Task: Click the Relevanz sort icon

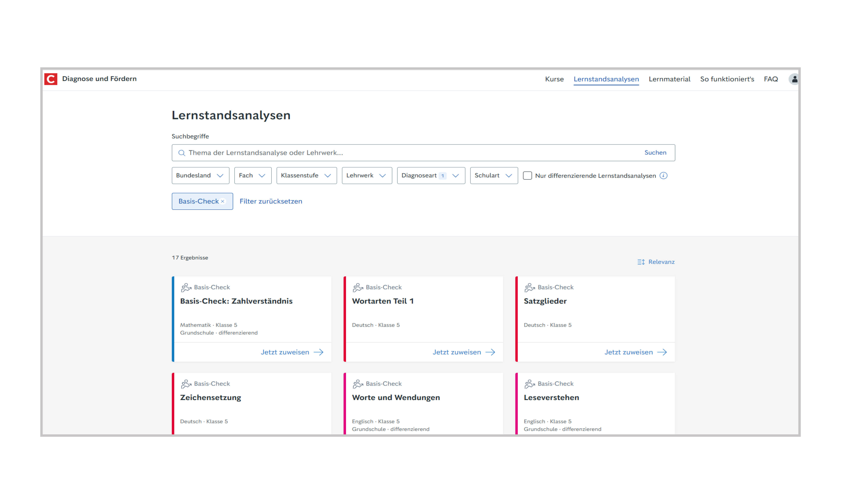Action: pos(641,262)
